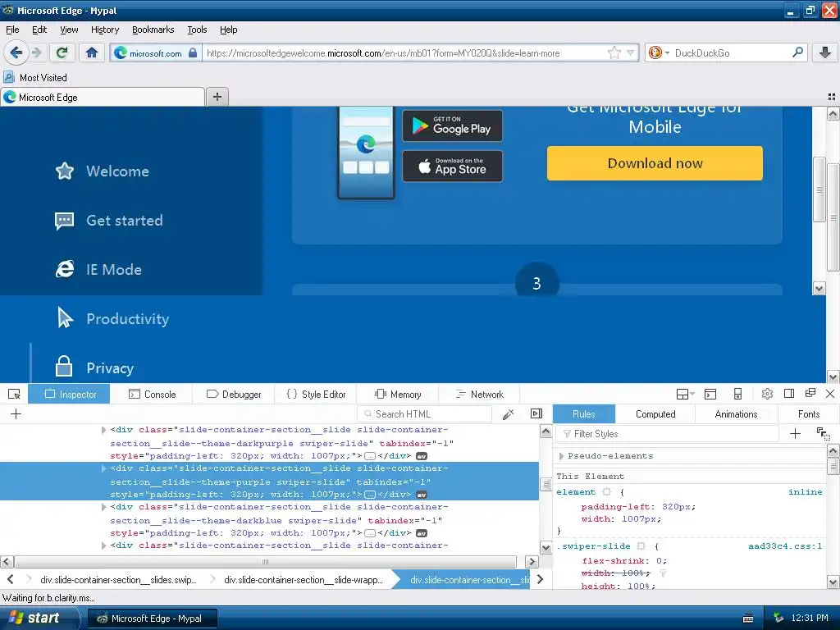
Task: Highlight elements matching .swiper-slide selector
Action: 641,546
